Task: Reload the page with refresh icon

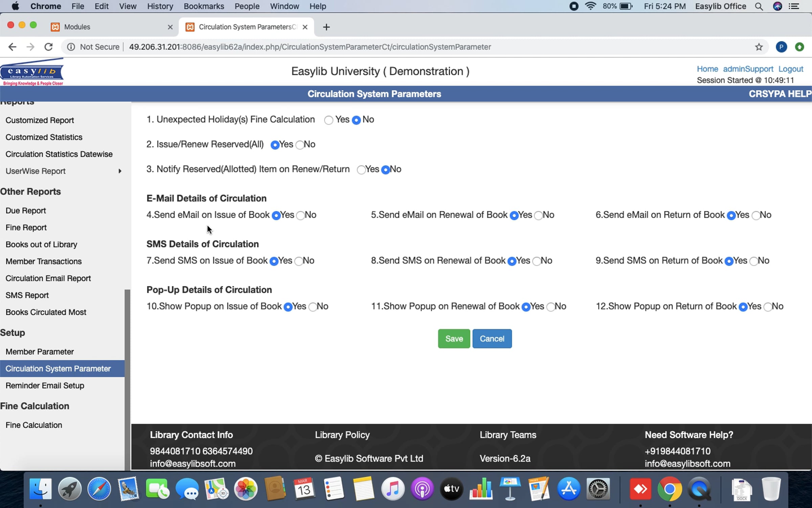Action: tap(49, 47)
